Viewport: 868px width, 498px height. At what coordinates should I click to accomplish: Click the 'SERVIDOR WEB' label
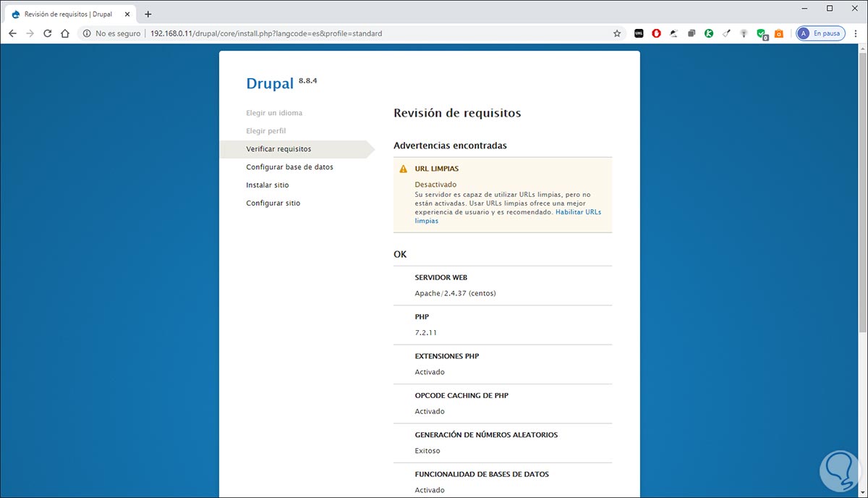(441, 277)
